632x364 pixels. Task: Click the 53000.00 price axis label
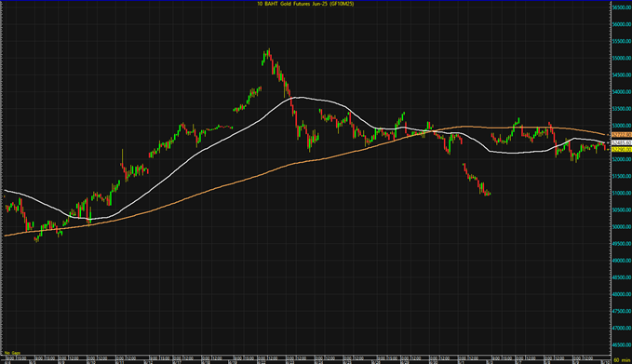point(622,126)
